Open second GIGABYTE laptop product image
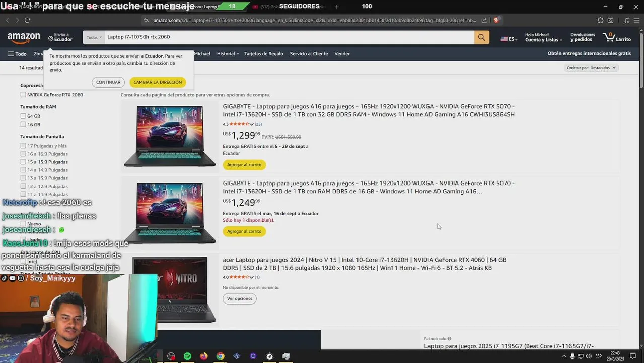The image size is (644, 363). 170,212
